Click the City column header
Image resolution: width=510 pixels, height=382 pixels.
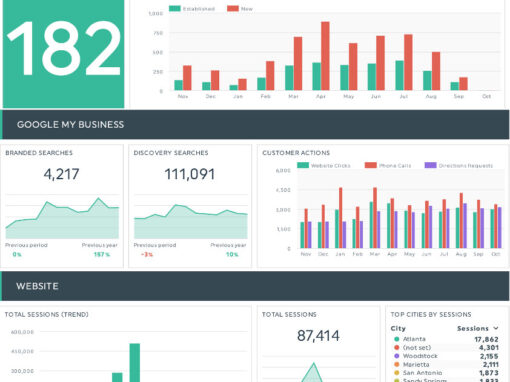(x=398, y=328)
